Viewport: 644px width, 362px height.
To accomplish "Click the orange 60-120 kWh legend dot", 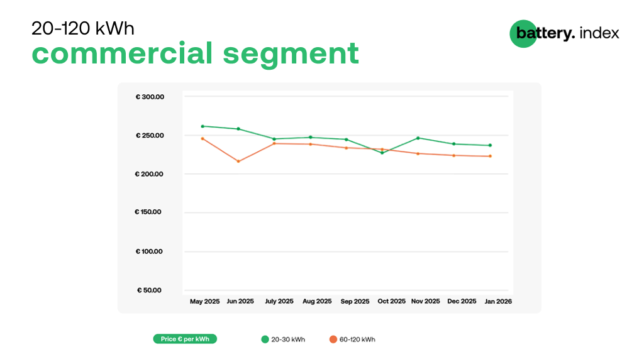I will (333, 339).
